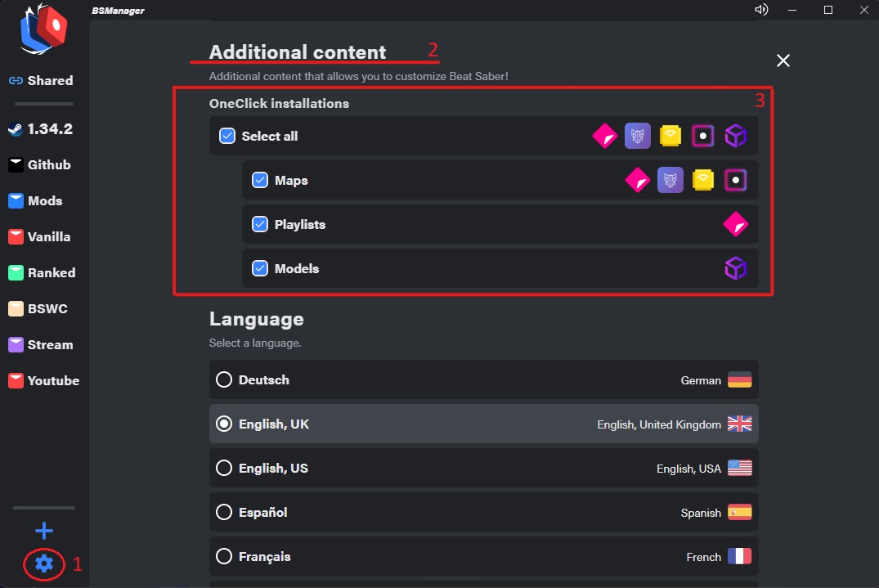The image size is (879, 588).
Task: Select the Deutsch language radio button
Action: pyautogui.click(x=224, y=380)
